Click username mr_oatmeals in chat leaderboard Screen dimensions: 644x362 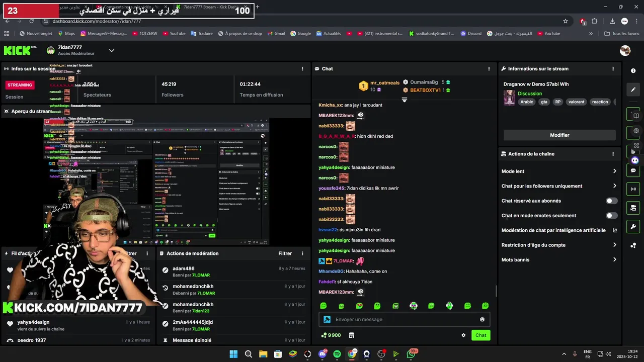pos(385,82)
